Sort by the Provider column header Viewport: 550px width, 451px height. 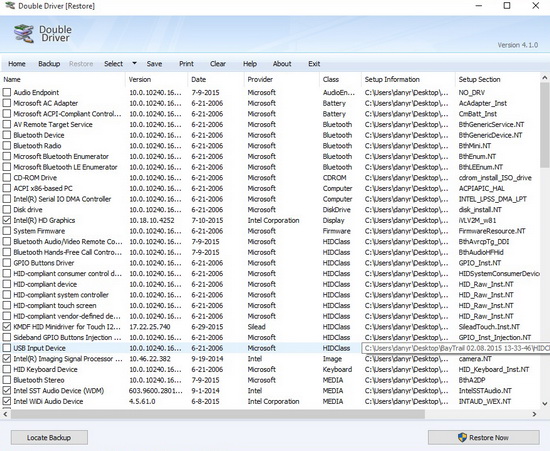click(x=282, y=80)
